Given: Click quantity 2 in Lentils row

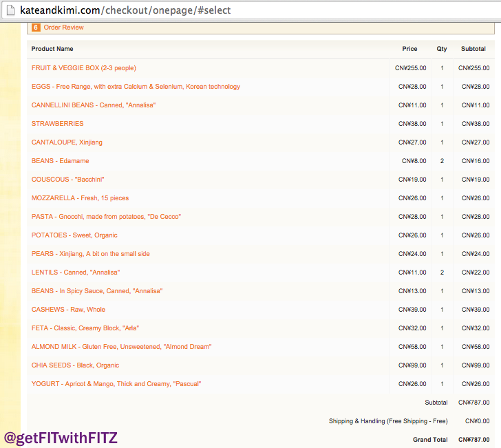Looking at the screenshot, I should point(442,273).
